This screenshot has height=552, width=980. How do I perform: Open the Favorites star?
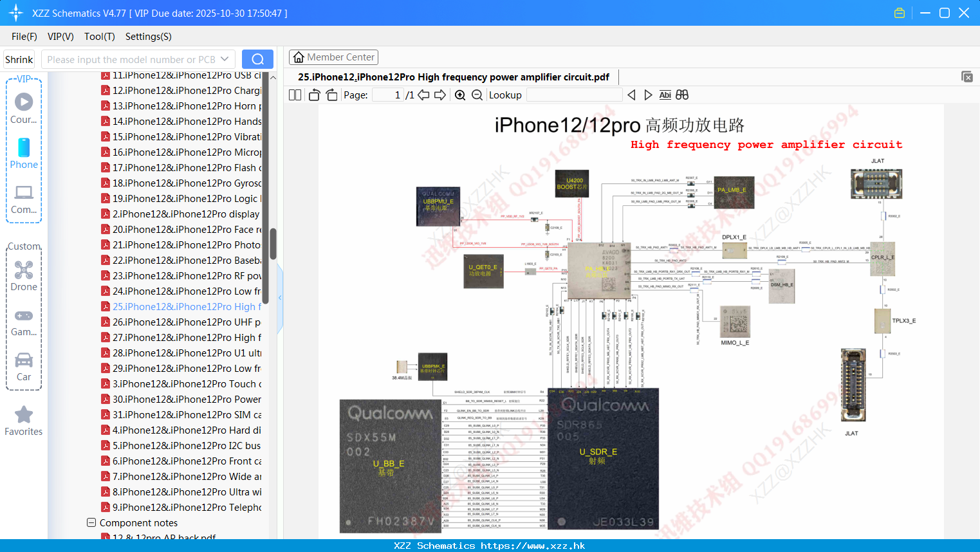click(24, 421)
